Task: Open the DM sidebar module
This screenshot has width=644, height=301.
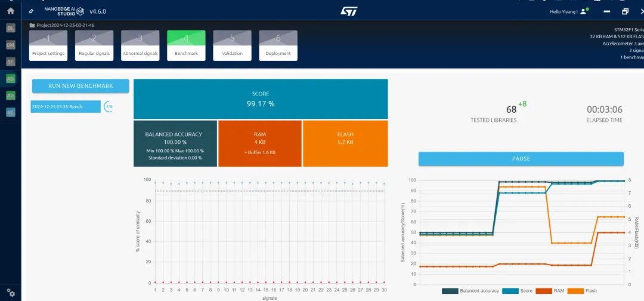Action: pyautogui.click(x=10, y=45)
